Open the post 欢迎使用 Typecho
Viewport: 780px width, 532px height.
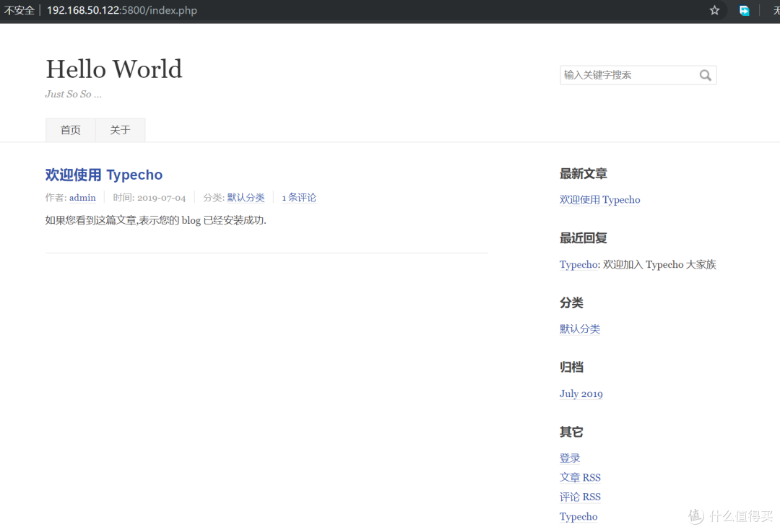(x=103, y=175)
